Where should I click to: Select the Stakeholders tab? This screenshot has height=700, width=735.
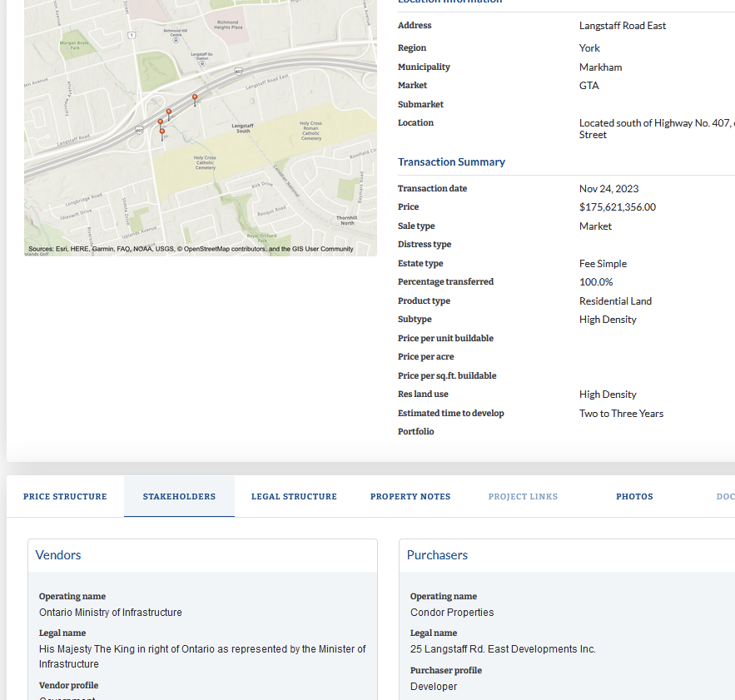pos(179,497)
